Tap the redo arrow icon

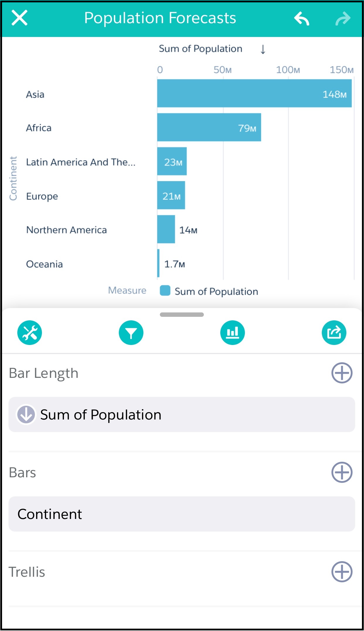(x=343, y=18)
